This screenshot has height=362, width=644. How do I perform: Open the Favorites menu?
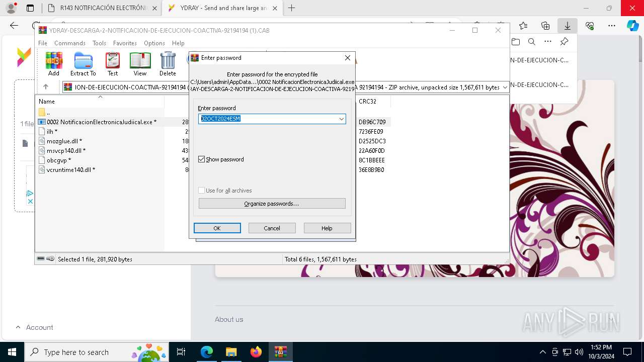pyautogui.click(x=125, y=43)
